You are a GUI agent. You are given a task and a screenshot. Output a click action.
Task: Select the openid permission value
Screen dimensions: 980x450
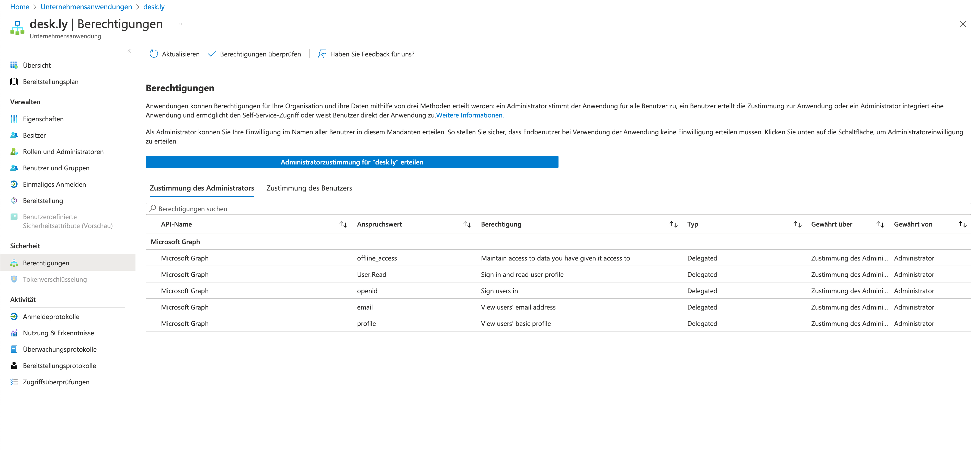367,291
